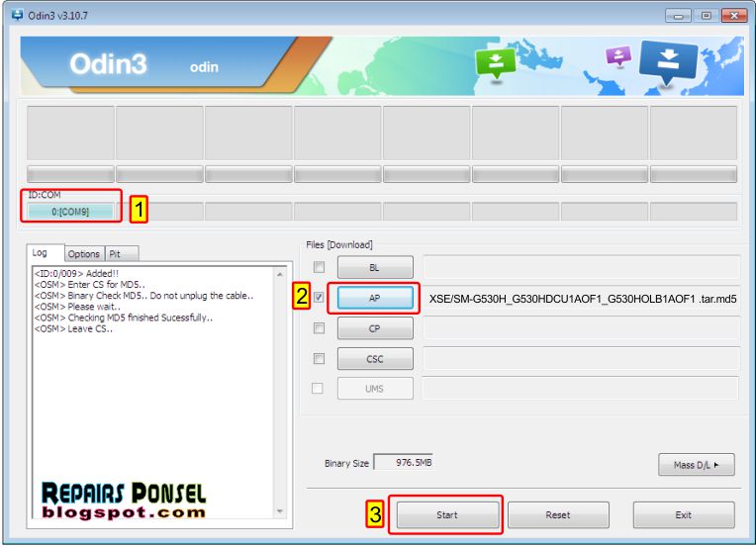The image size is (756, 548).
Task: Click the CSC file button
Action: pyautogui.click(x=375, y=359)
